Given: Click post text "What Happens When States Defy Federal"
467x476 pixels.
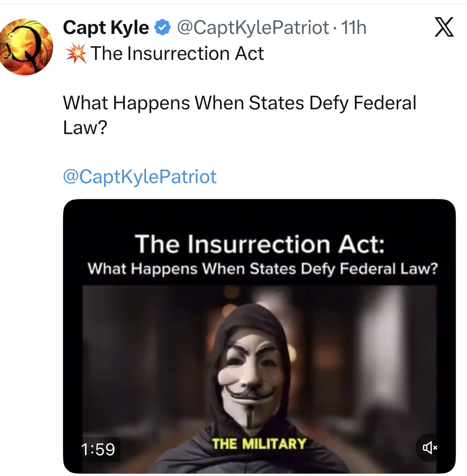Looking at the screenshot, I should pos(239,103).
